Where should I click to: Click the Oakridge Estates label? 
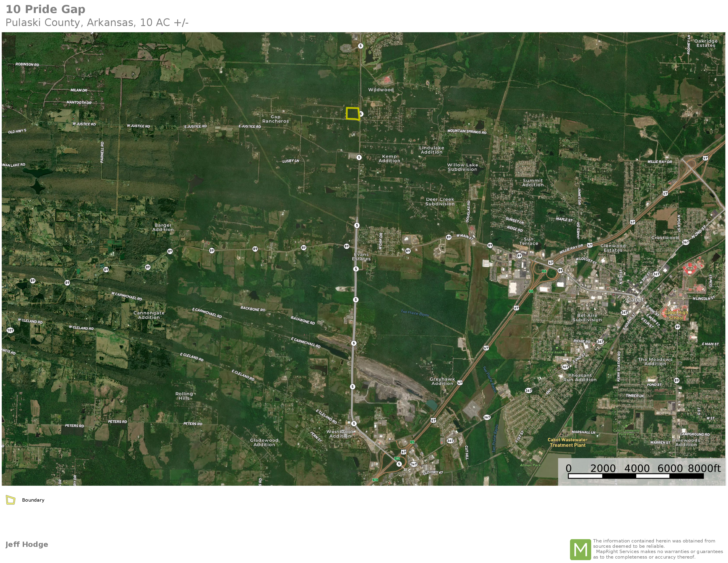[706, 43]
